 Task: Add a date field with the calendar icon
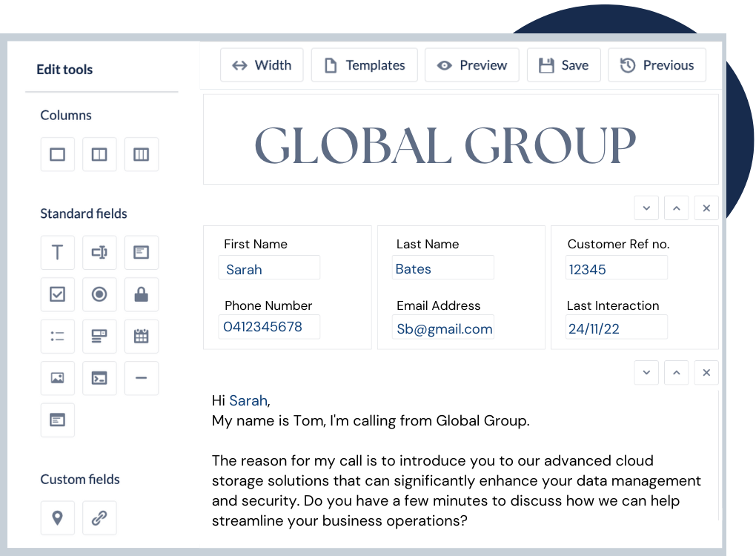[141, 337]
